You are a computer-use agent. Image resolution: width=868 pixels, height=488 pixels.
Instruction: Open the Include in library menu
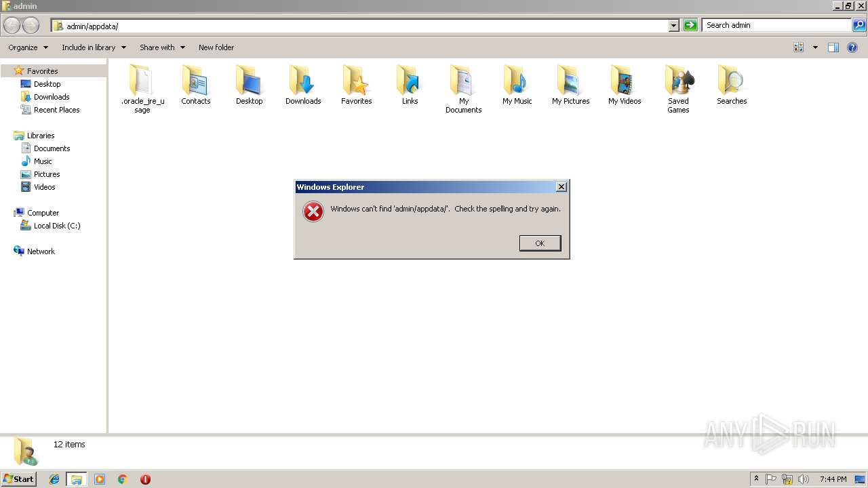(x=94, y=47)
